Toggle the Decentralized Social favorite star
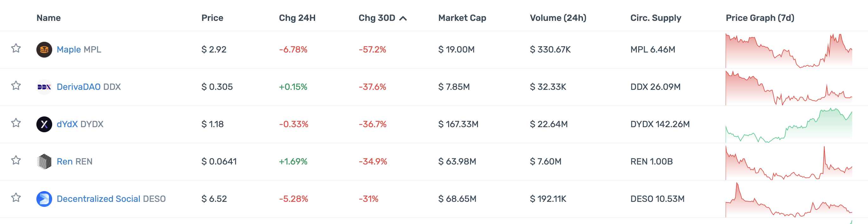The height and width of the screenshot is (224, 868). click(16, 198)
